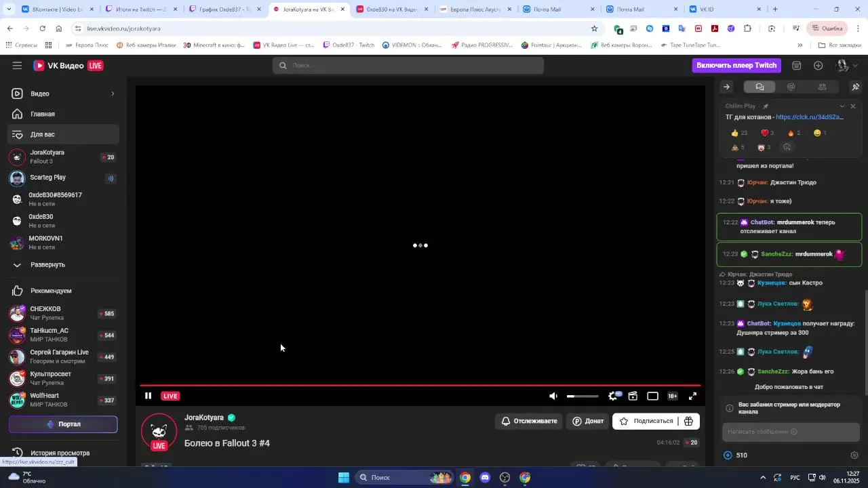Click the gift icon beside Подписаться
The image size is (868, 488).
click(x=688, y=421)
